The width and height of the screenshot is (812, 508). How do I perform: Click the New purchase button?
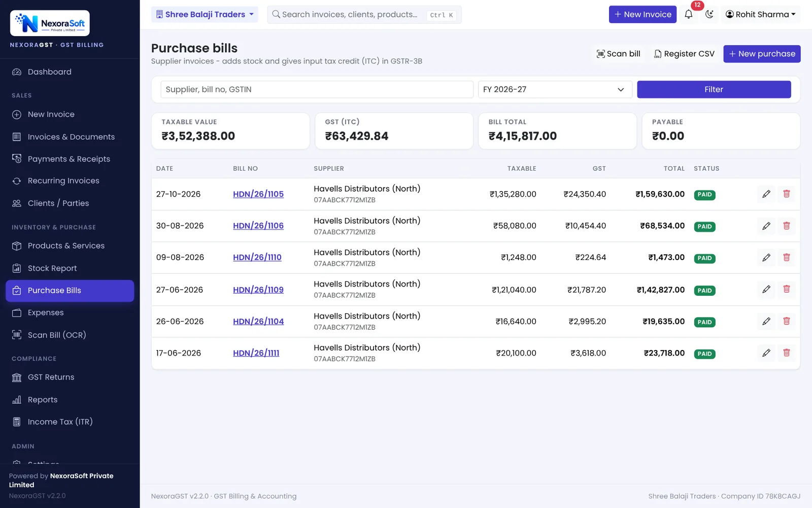pyautogui.click(x=762, y=54)
